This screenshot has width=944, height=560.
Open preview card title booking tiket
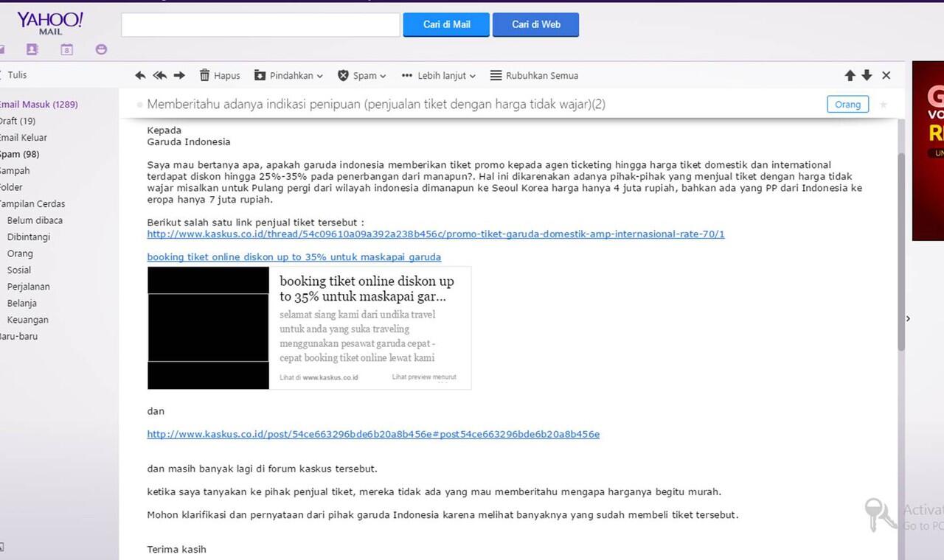[367, 289]
